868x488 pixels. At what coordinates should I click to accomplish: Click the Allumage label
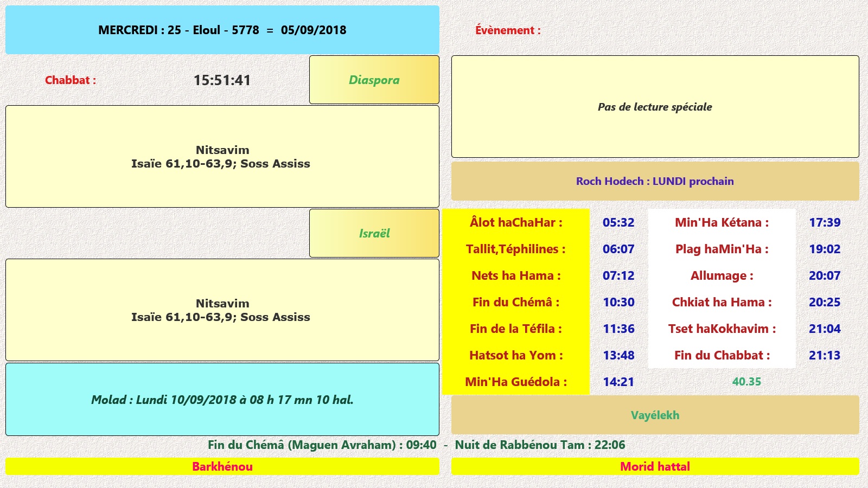(722, 275)
